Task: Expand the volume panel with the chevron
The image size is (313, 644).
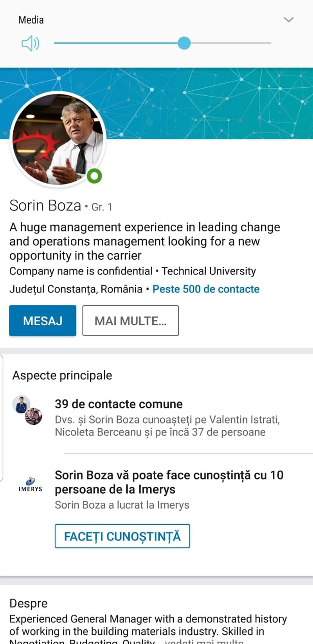Action: 289,20
